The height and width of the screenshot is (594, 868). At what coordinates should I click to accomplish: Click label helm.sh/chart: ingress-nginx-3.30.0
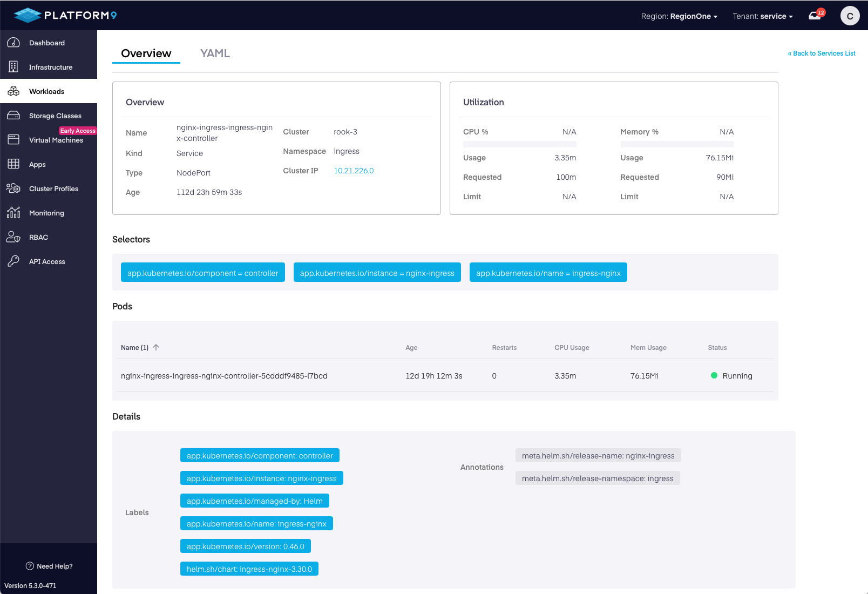point(249,569)
